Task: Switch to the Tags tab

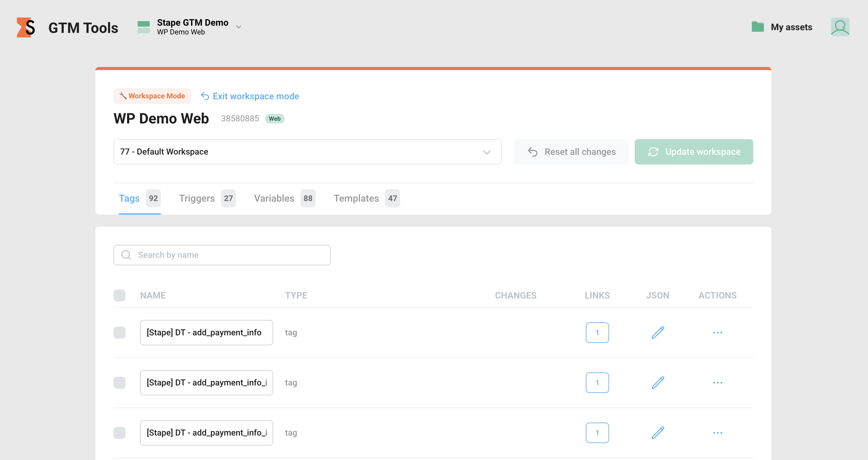Action: (x=139, y=199)
